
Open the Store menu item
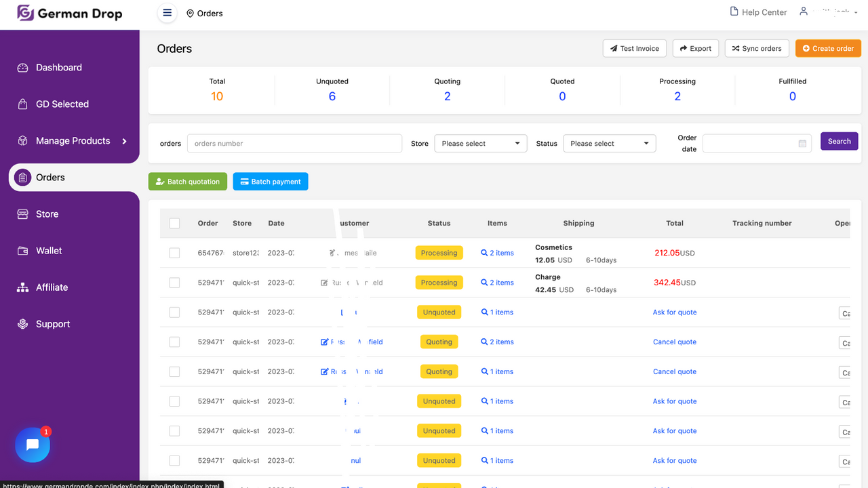47,214
